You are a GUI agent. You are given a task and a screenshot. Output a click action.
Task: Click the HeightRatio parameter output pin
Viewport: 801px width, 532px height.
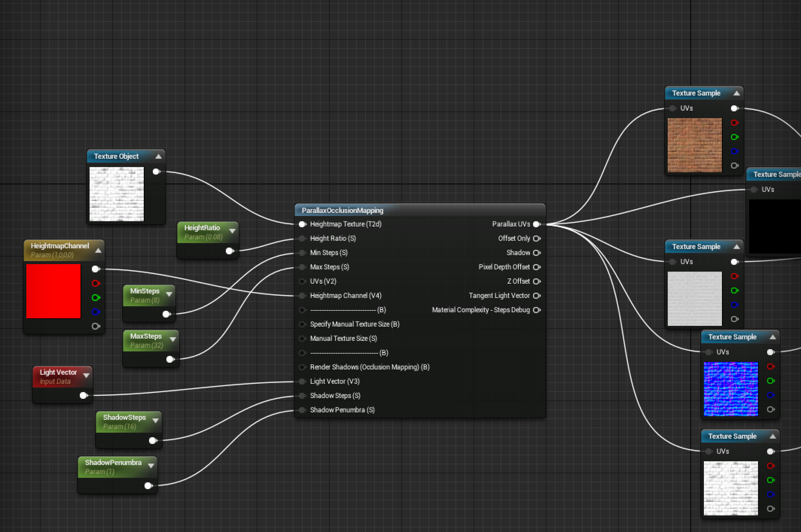(230, 251)
